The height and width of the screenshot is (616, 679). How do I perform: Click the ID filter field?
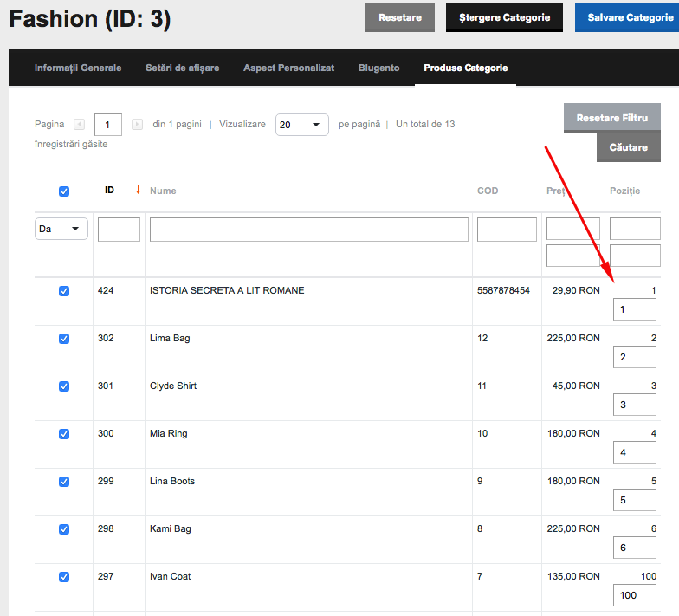120,230
